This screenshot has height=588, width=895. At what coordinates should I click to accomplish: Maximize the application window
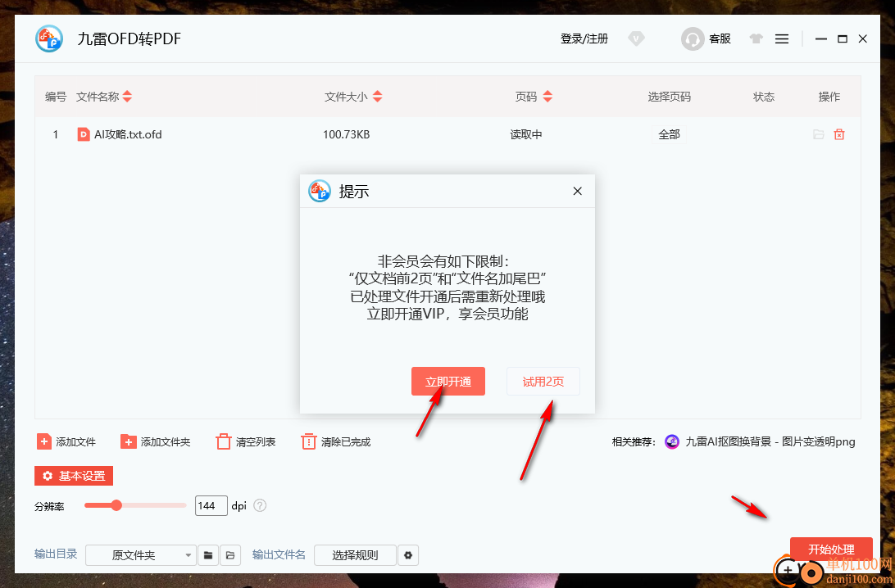pyautogui.click(x=842, y=38)
